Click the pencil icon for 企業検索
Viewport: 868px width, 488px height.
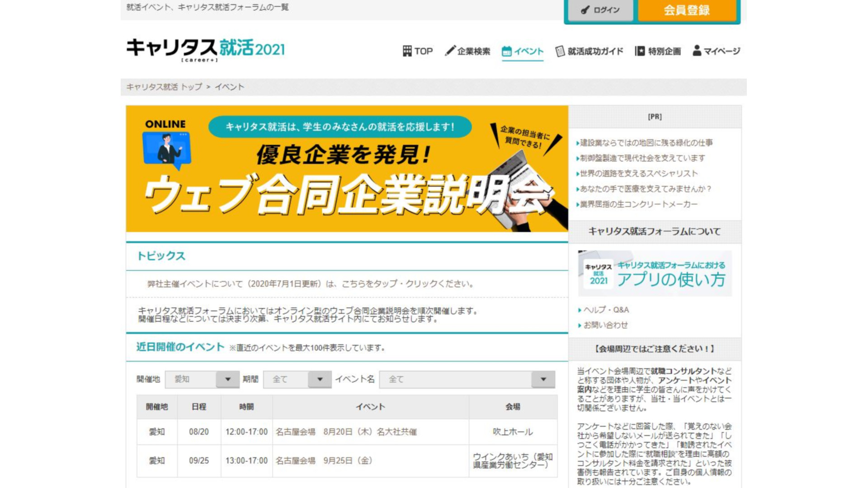pyautogui.click(x=449, y=51)
